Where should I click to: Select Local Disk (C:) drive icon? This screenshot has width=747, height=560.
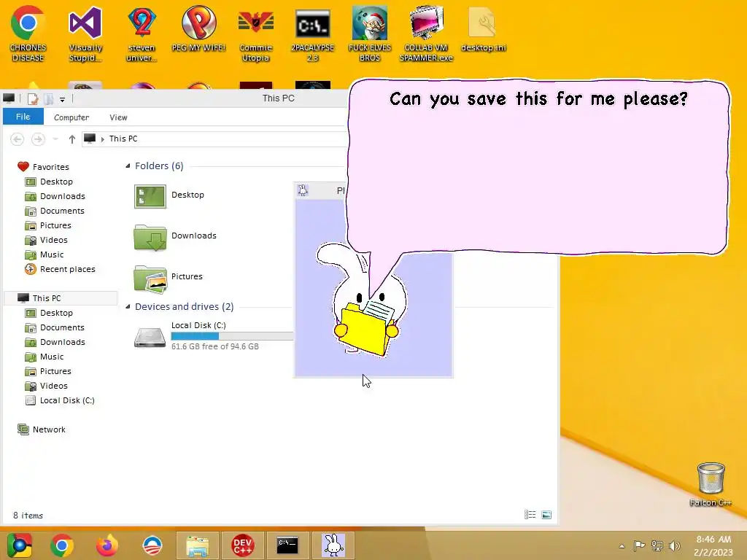coord(150,337)
